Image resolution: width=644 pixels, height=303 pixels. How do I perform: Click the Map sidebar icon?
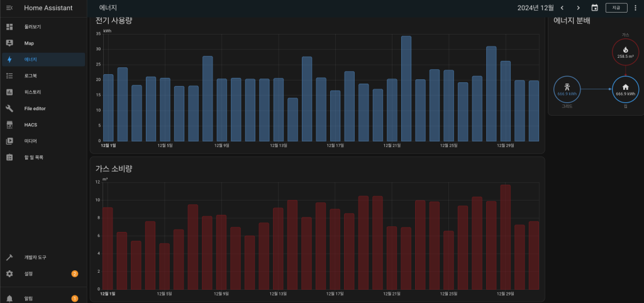pos(9,43)
